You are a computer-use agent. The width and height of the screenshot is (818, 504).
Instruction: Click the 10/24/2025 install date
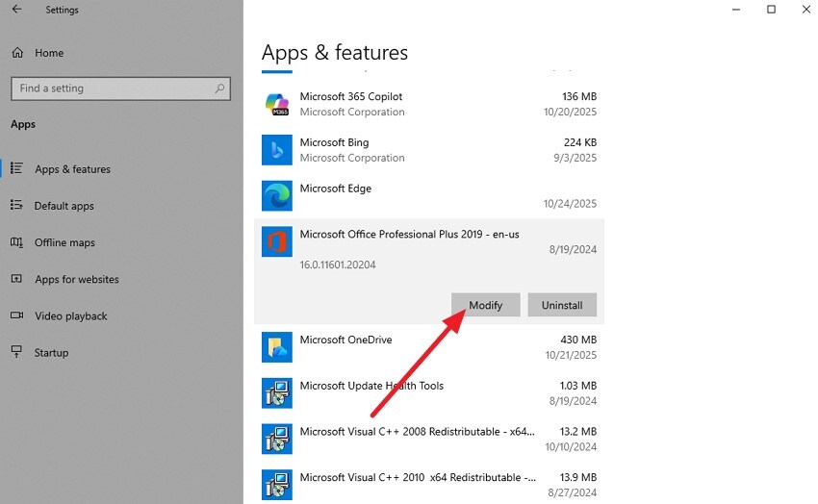click(570, 203)
